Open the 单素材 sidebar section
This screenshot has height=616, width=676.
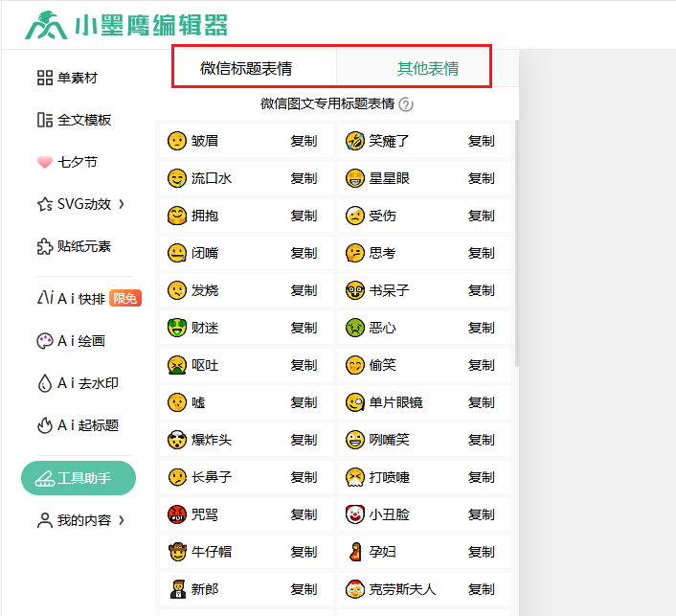pyautogui.click(x=67, y=78)
